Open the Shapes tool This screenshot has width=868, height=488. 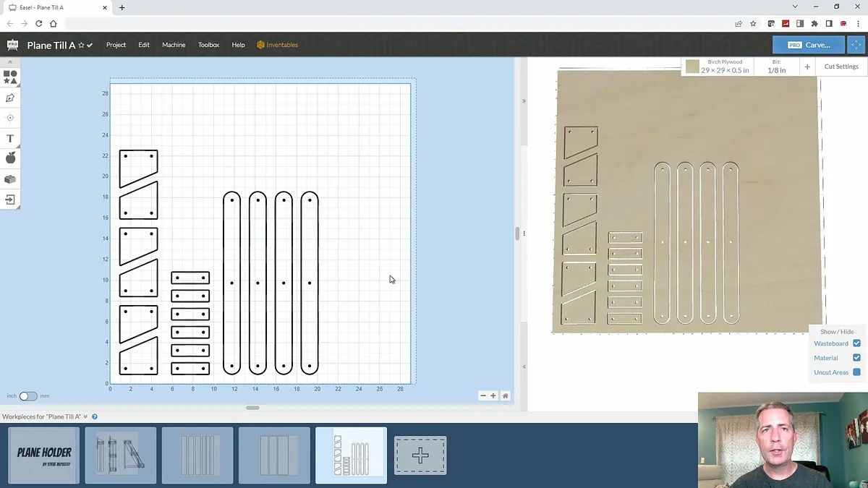click(10, 77)
